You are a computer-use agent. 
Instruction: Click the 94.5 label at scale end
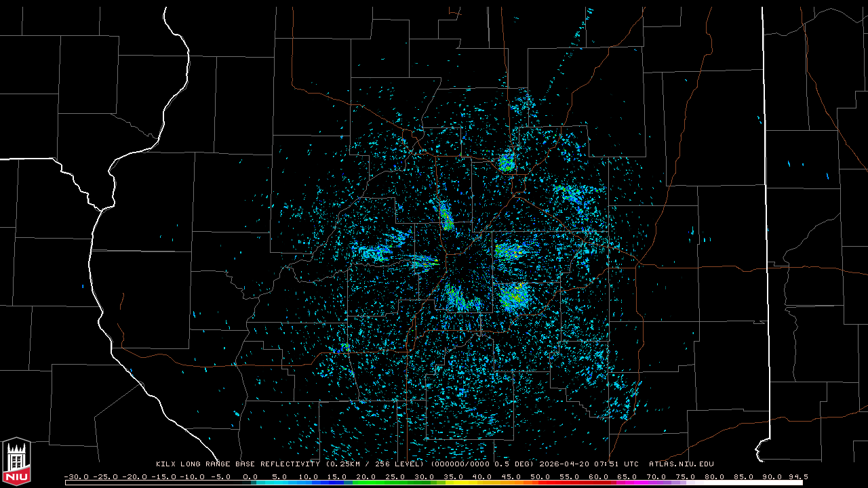pyautogui.click(x=797, y=476)
